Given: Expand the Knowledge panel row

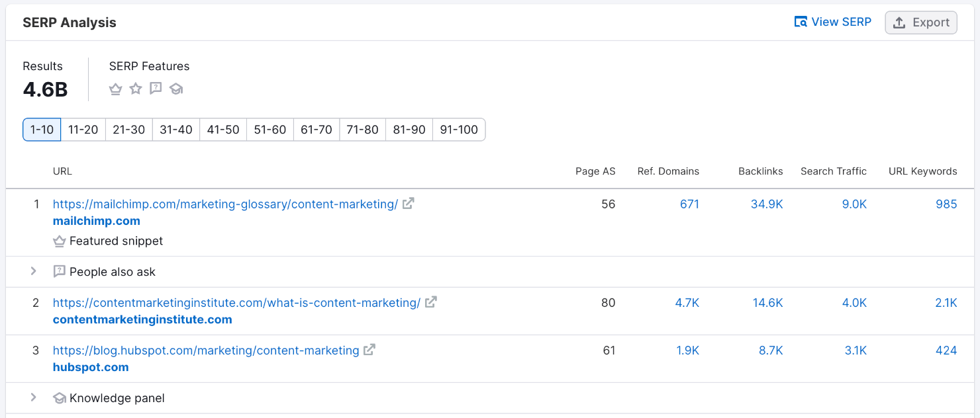Looking at the screenshot, I should (x=33, y=397).
